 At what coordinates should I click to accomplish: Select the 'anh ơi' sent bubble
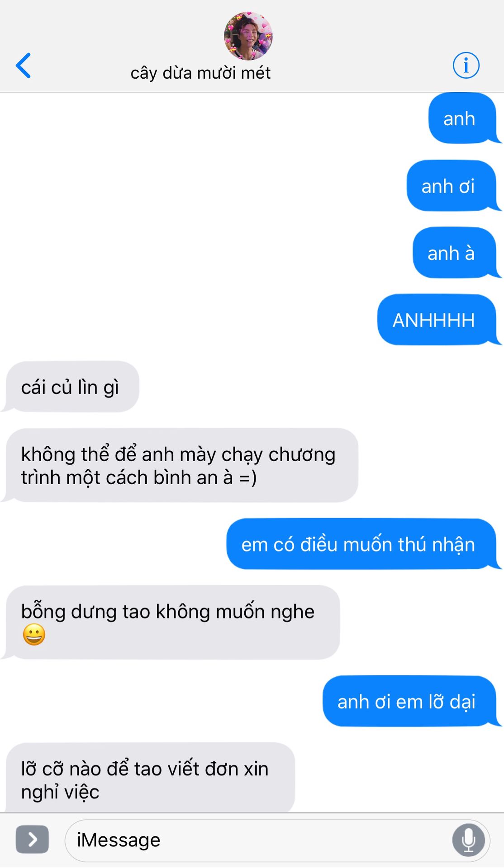(452, 186)
